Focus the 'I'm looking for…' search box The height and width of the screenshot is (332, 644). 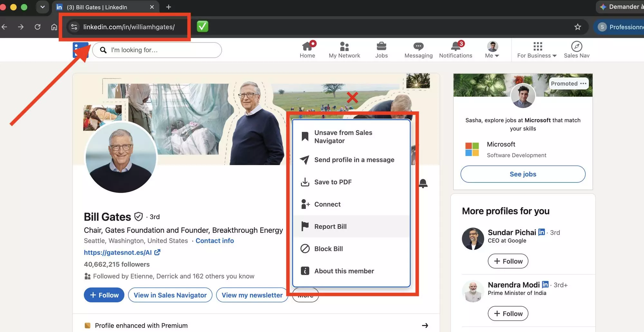point(157,50)
